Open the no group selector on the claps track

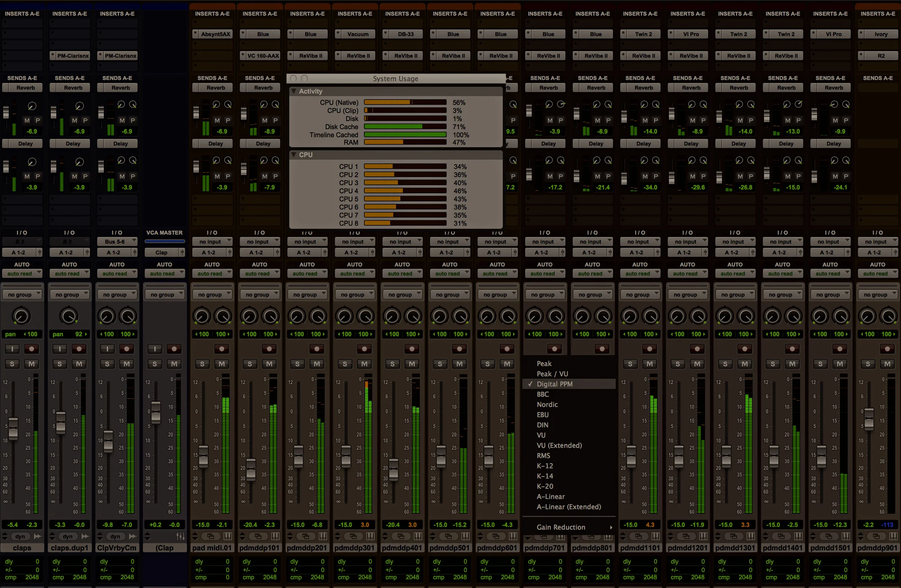(x=22, y=294)
